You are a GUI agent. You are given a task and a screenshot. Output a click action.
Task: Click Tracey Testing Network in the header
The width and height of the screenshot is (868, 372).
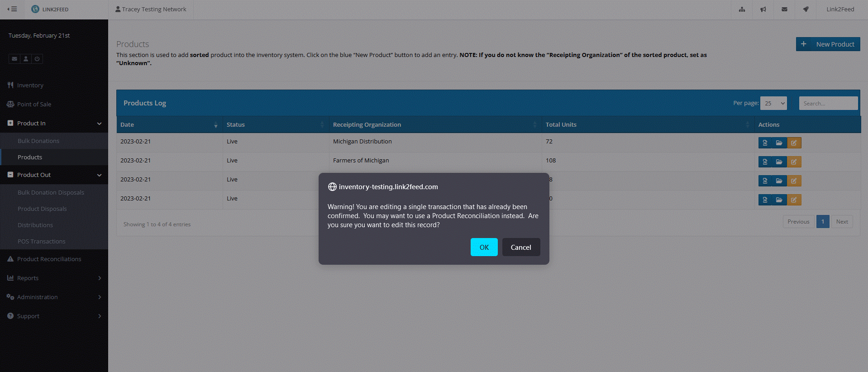coord(151,9)
